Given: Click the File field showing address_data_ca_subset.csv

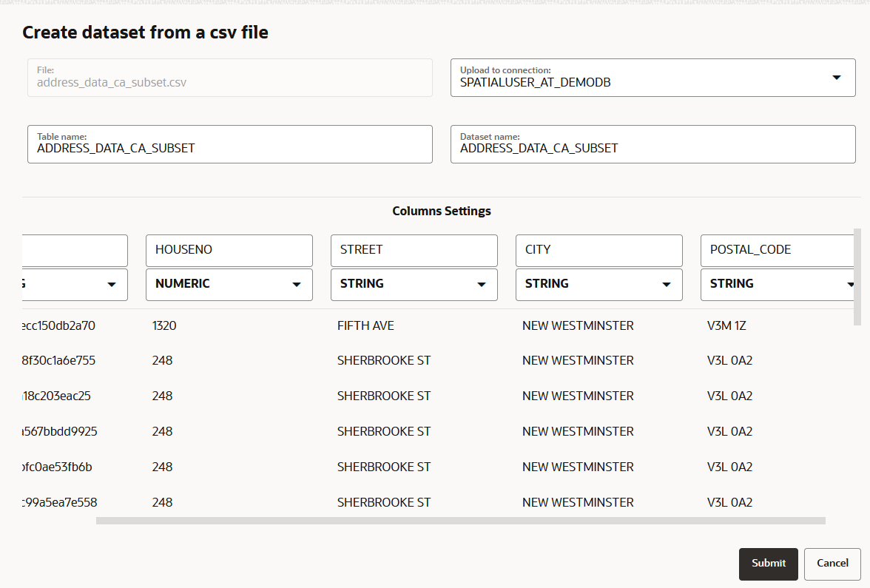Looking at the screenshot, I should click(x=230, y=77).
